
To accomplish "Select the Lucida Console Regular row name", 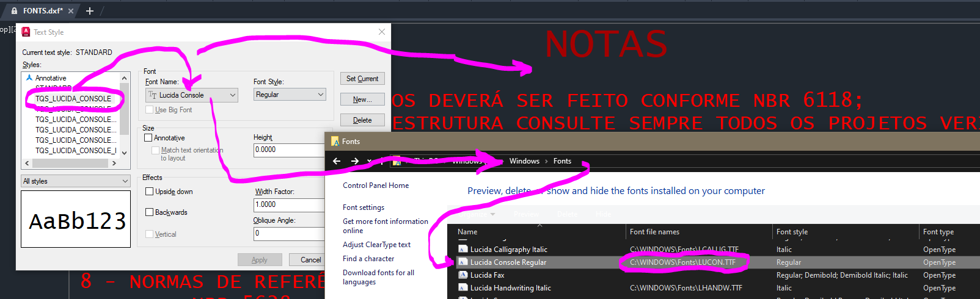I will (x=508, y=262).
